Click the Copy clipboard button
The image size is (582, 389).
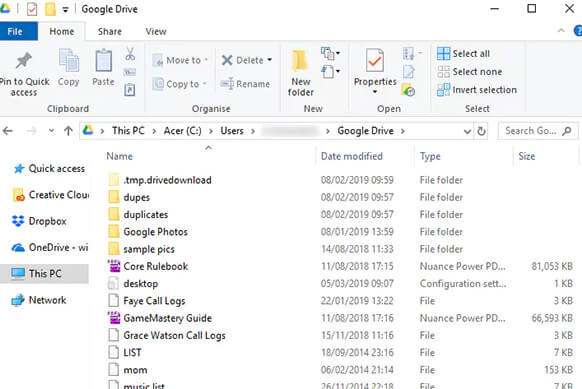tap(69, 68)
